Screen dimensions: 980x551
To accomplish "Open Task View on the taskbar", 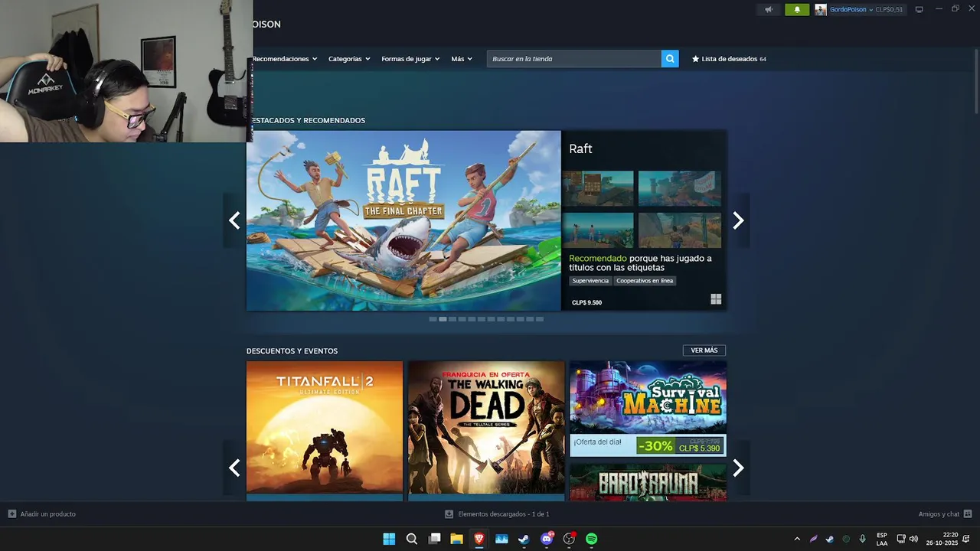I will [434, 539].
